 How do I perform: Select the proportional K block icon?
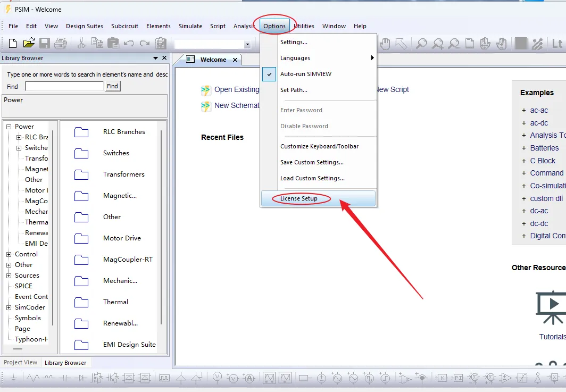(x=441, y=378)
